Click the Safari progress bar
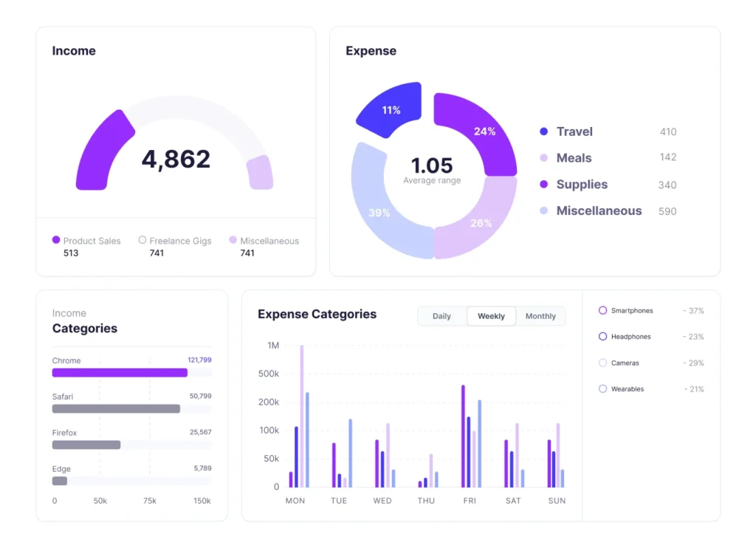756x548 pixels. pyautogui.click(x=116, y=408)
